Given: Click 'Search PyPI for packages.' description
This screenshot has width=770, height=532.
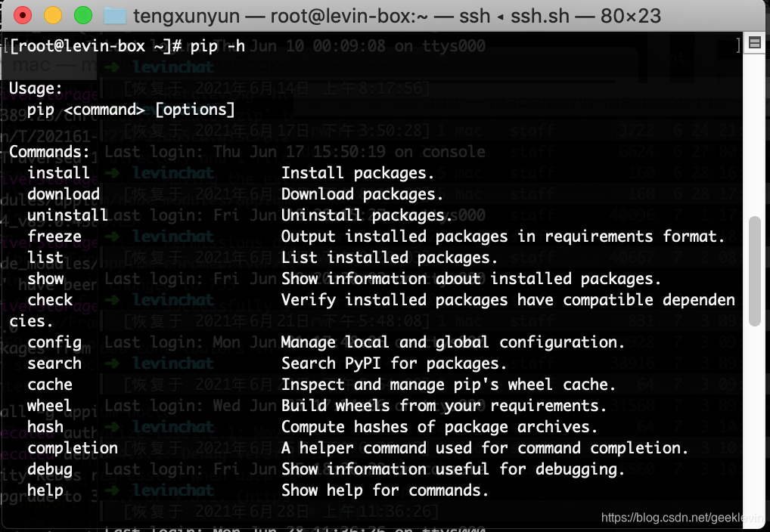Looking at the screenshot, I should (x=393, y=363).
